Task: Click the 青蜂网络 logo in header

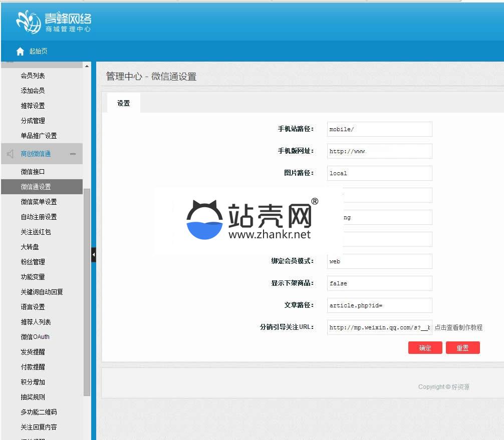Action: (x=54, y=22)
